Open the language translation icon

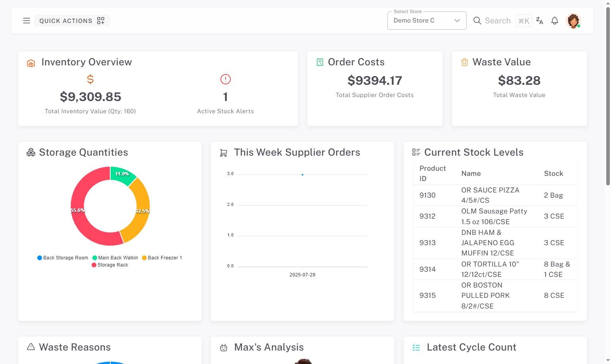(x=539, y=21)
